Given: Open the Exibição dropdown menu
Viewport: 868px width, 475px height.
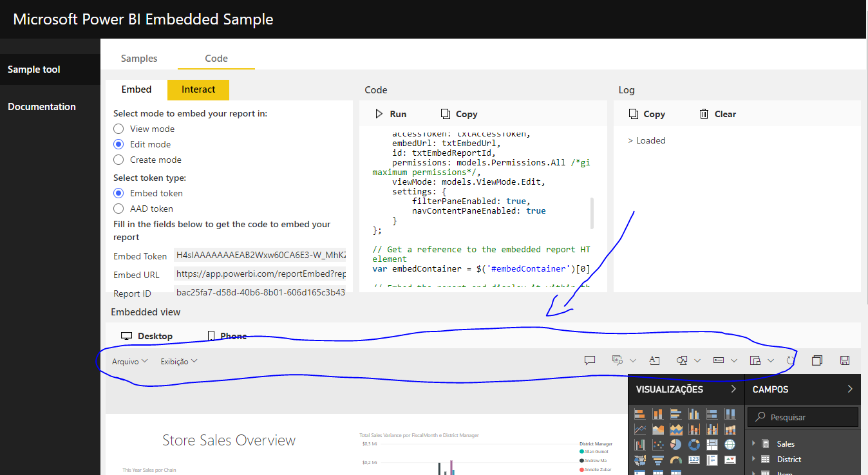Looking at the screenshot, I should click(179, 362).
